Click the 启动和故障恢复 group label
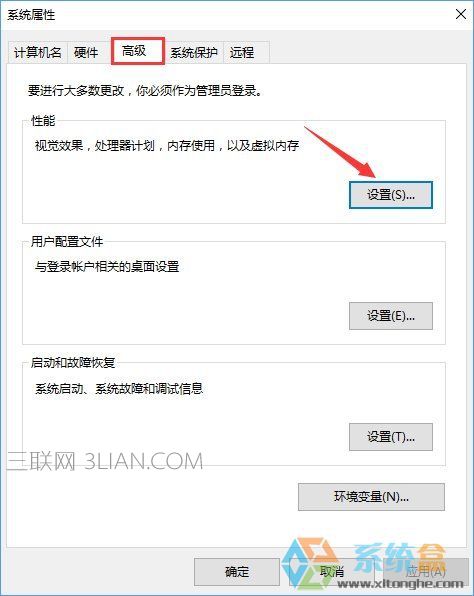Viewport: 474px width, 596px height. pyautogui.click(x=73, y=363)
